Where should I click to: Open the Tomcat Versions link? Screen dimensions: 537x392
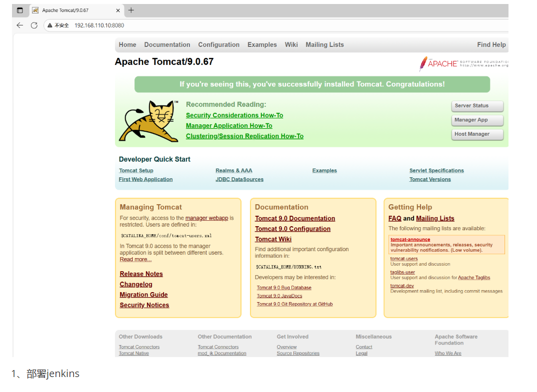430,180
